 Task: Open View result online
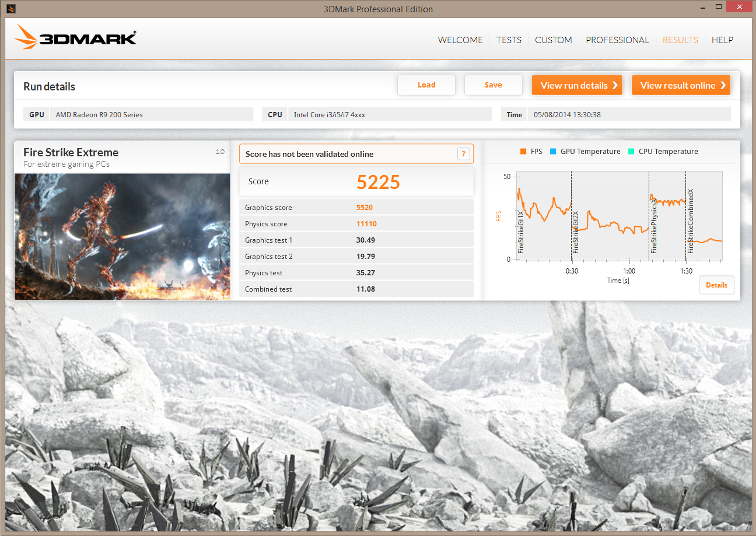pos(681,85)
